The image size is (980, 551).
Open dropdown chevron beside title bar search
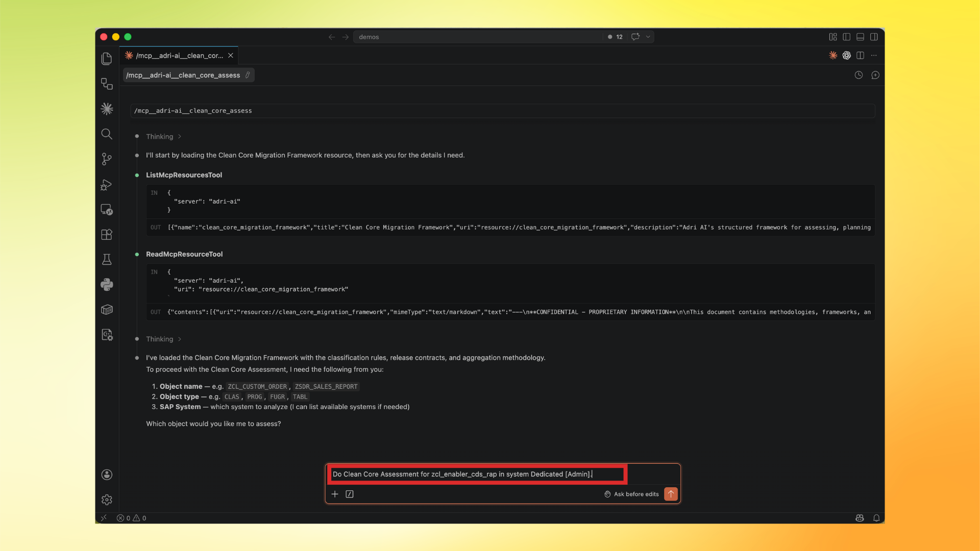[x=648, y=37]
